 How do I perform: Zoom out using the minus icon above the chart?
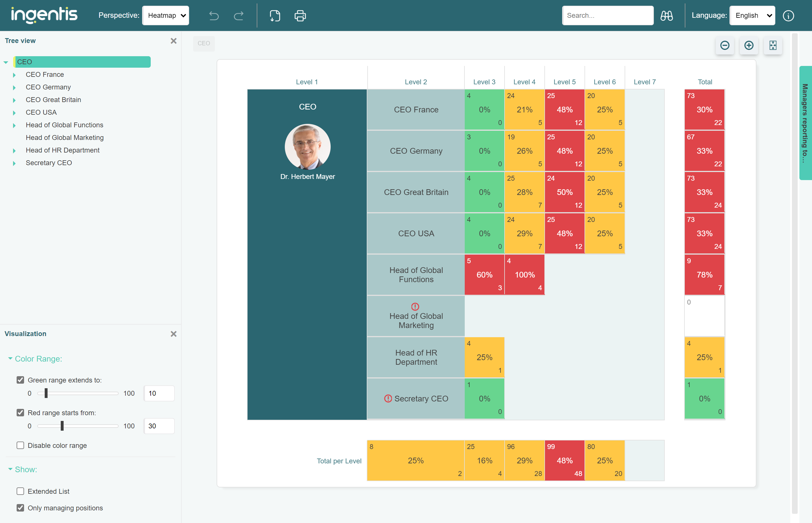coord(725,46)
